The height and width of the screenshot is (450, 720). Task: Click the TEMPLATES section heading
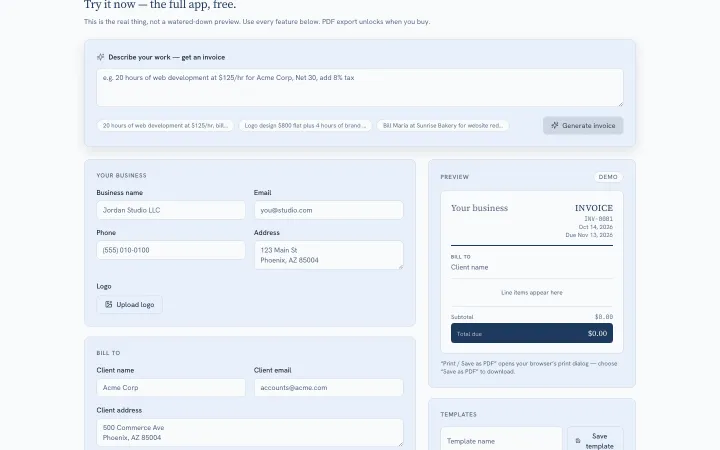(x=458, y=414)
